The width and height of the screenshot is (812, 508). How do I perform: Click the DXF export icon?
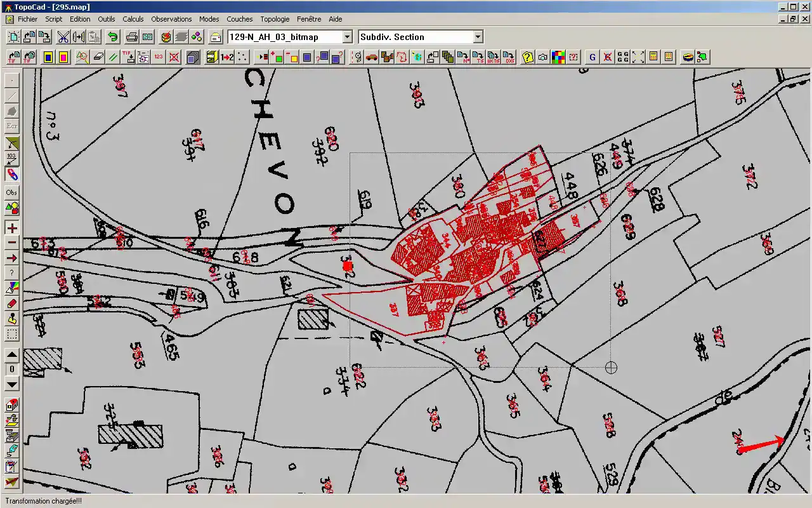(509, 57)
